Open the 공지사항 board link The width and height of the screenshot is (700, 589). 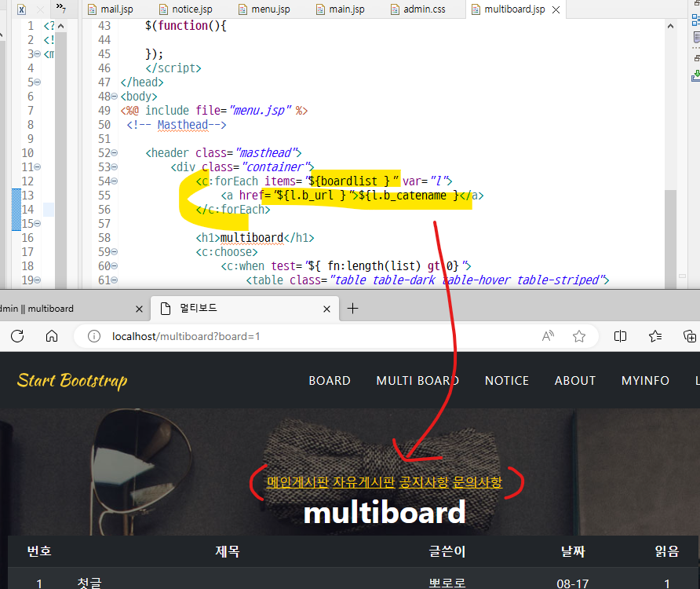click(x=424, y=482)
